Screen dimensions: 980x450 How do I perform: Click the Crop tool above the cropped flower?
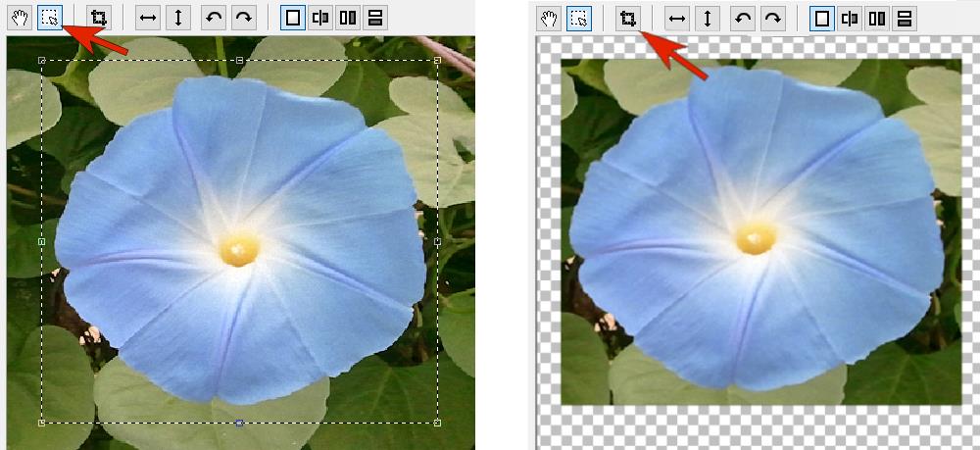(x=627, y=19)
